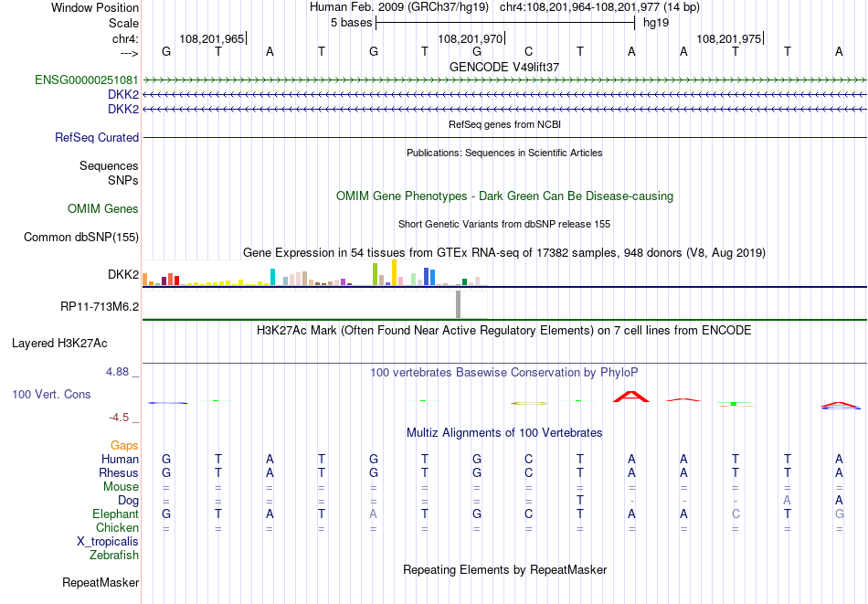Click the green ENSG00000251081 gene arrow line
Screen dimensions: 868x604
click(x=504, y=80)
